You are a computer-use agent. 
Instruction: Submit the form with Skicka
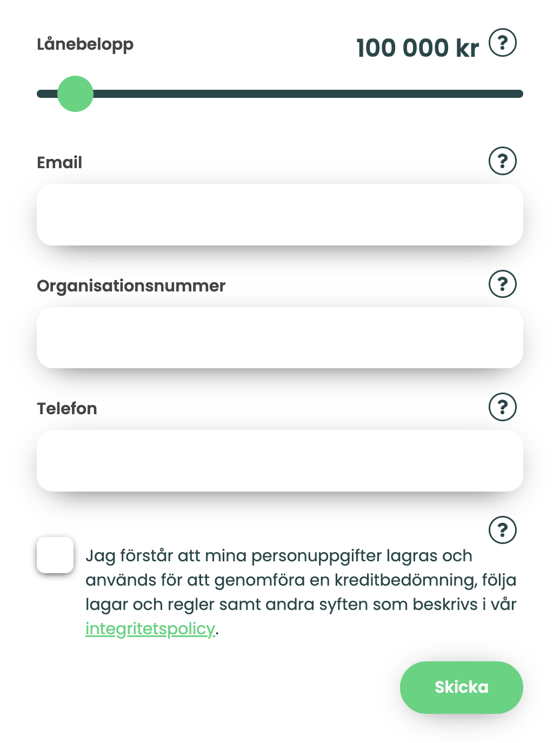tap(462, 687)
